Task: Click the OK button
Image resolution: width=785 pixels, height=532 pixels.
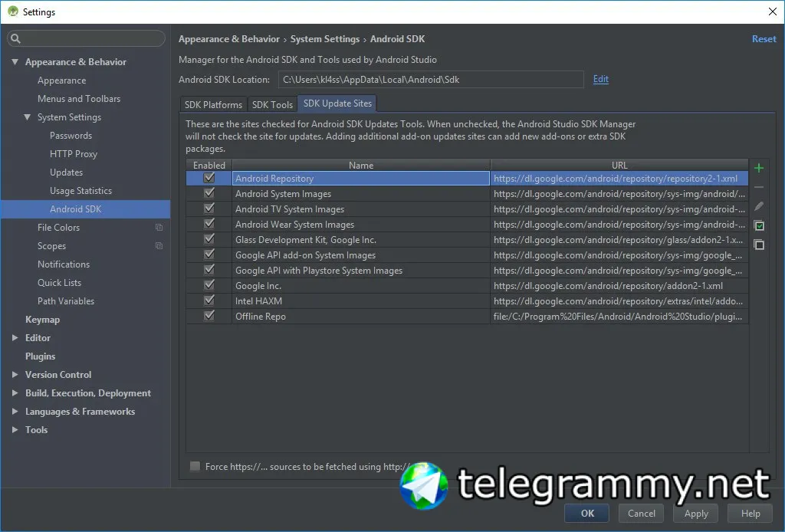Action: click(586, 513)
